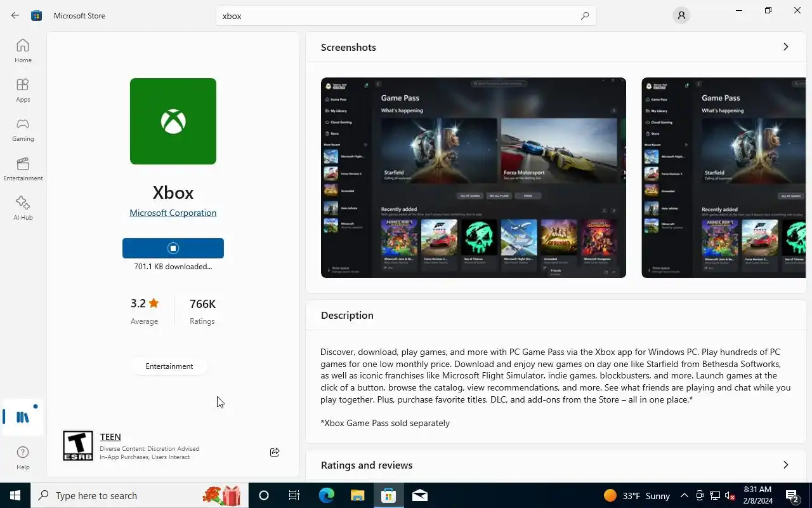Click the Microsoft Store logo icon
This screenshot has width=812, height=508.
(x=37, y=15)
